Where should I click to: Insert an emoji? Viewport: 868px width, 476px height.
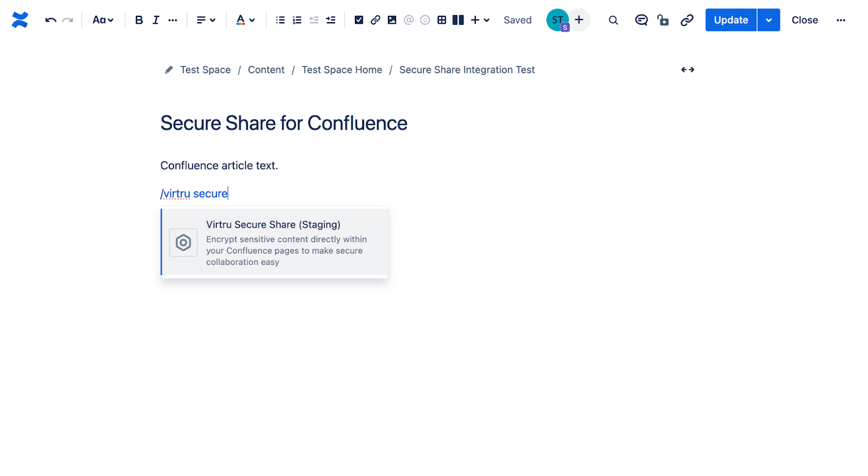coord(425,20)
